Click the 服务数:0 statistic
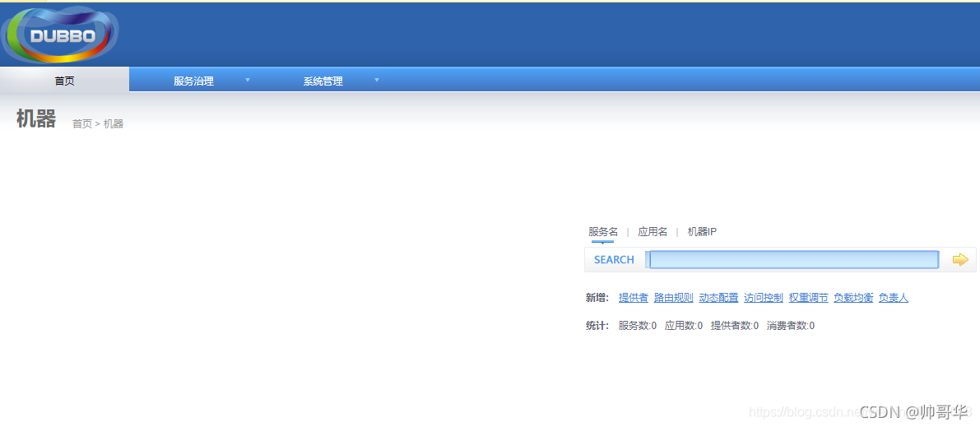The image size is (980, 427). tap(638, 326)
